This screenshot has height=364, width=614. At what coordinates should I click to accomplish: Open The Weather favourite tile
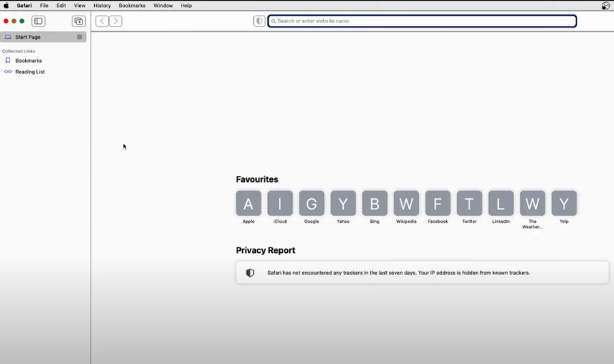pos(532,203)
